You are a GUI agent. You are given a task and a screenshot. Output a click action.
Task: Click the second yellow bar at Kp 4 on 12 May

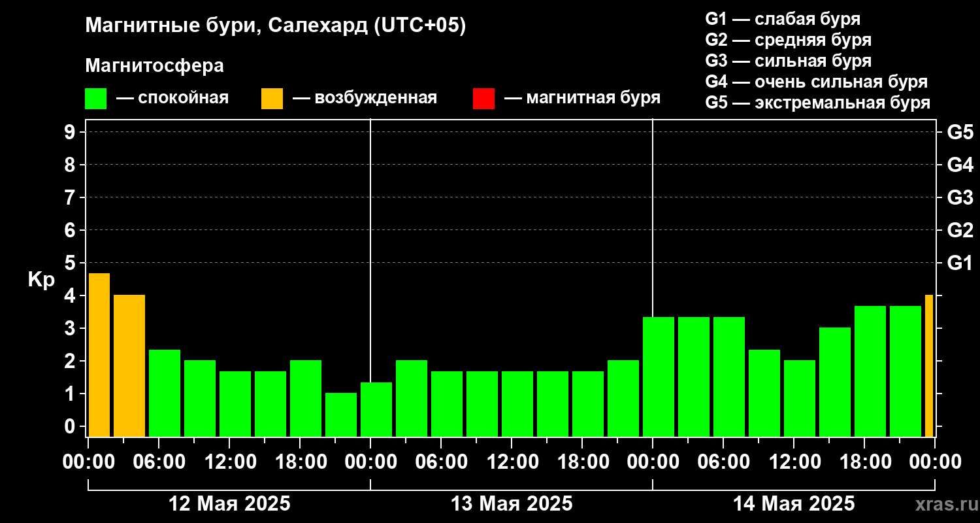tap(129, 366)
